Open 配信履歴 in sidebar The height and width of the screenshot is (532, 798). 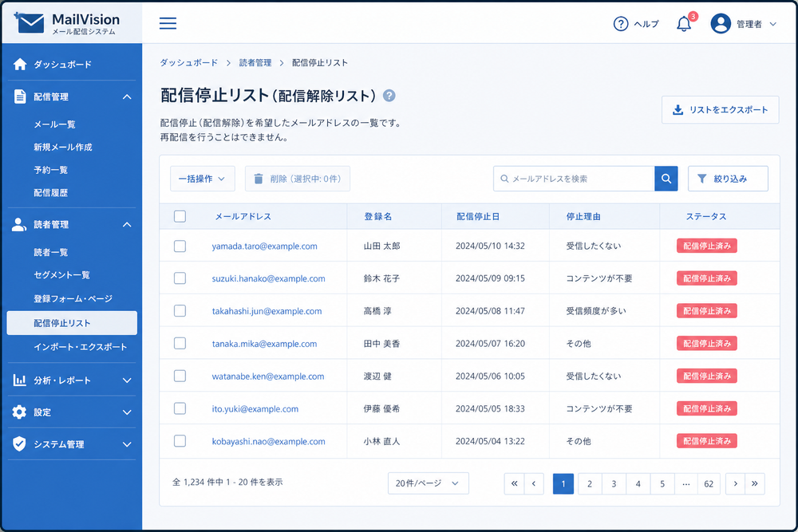coord(51,193)
